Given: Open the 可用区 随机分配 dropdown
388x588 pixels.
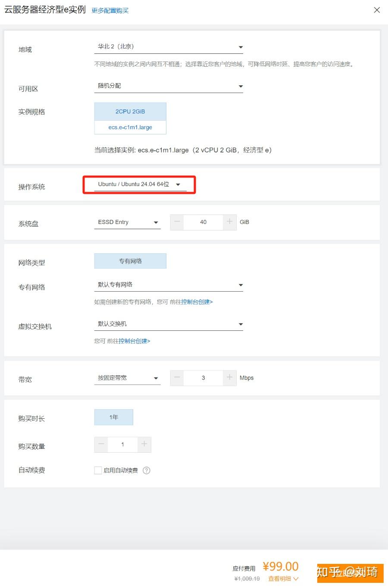Looking at the screenshot, I should [169, 85].
